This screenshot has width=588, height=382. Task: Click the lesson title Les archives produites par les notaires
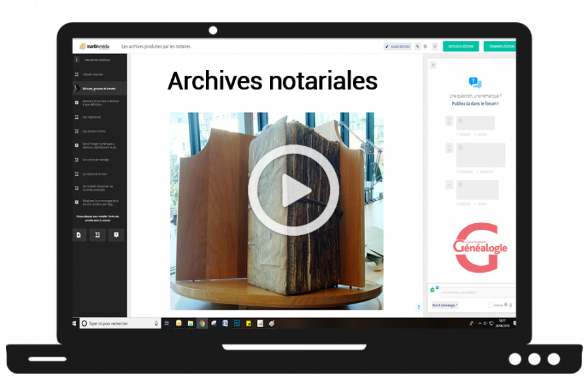coord(156,46)
